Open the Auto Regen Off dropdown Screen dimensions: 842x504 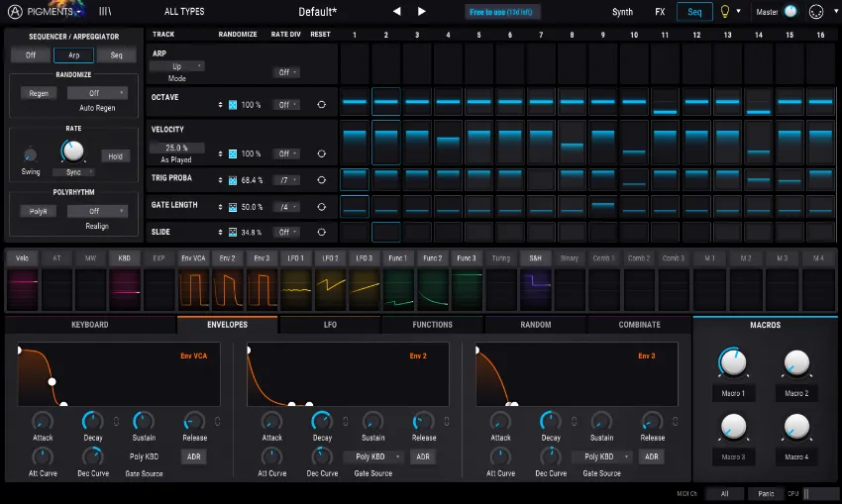[x=97, y=93]
